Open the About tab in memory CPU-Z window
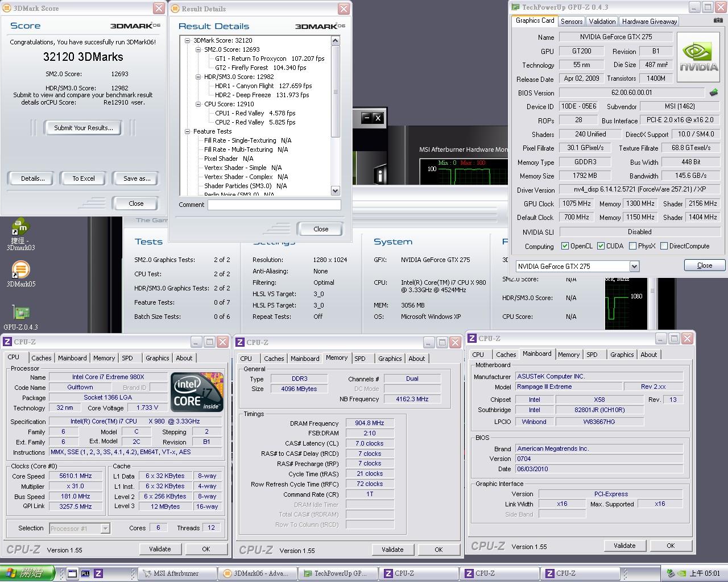 coord(416,359)
